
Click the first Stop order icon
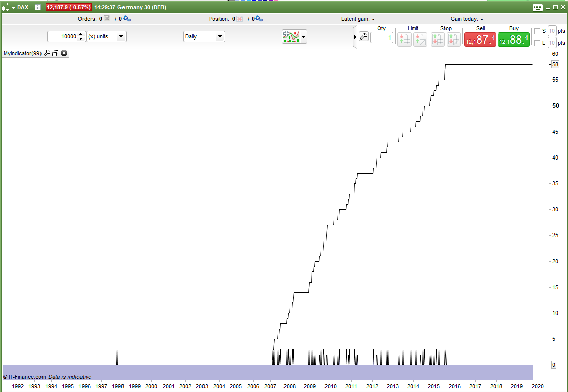(x=437, y=39)
